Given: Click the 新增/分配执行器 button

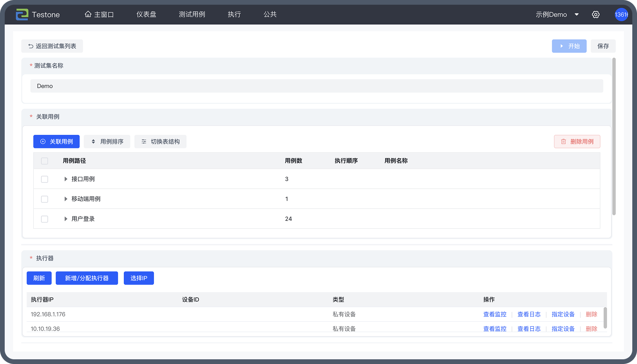Looking at the screenshot, I should tap(87, 278).
